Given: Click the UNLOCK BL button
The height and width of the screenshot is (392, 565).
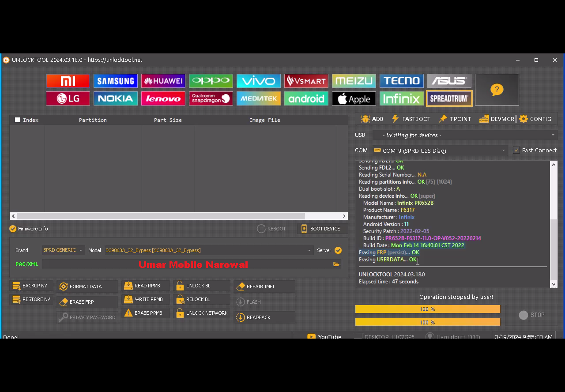Looking at the screenshot, I should (202, 286).
